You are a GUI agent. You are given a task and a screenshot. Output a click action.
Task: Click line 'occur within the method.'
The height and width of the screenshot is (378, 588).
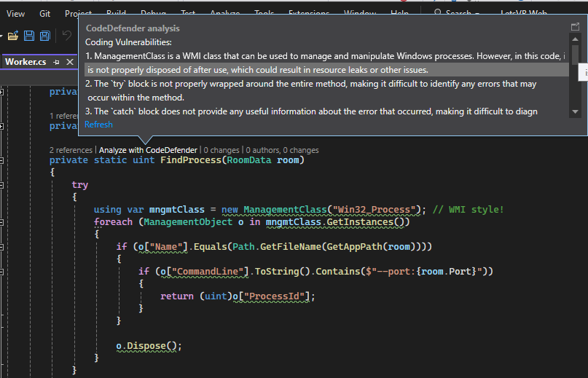136,98
